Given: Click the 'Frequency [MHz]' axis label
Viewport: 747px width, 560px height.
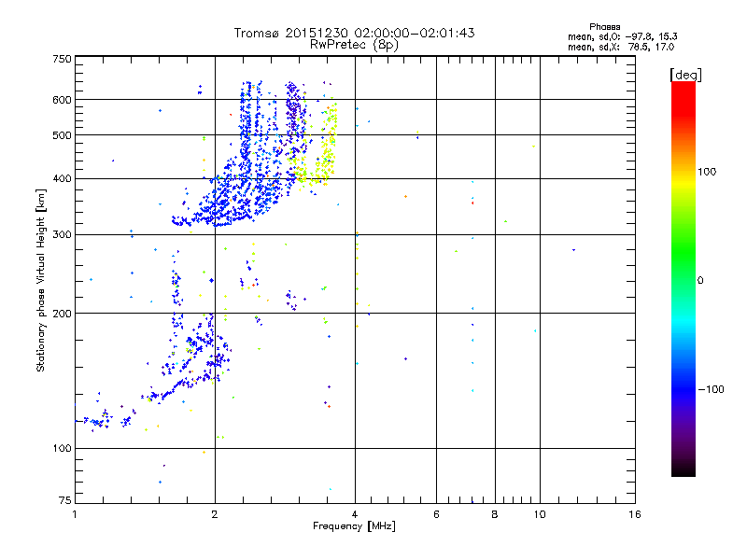Looking at the screenshot, I should 354,526.
